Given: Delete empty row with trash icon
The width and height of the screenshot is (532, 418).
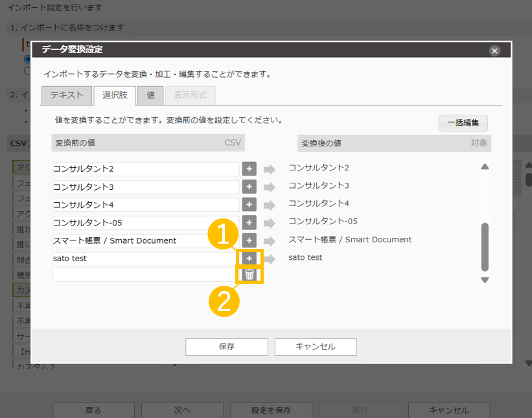Looking at the screenshot, I should click(249, 275).
